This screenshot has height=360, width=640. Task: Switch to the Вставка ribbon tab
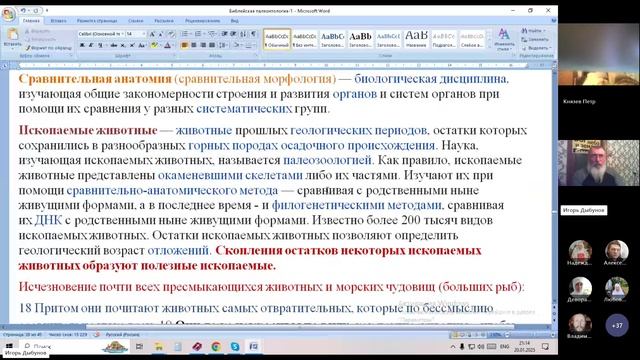coord(58,20)
